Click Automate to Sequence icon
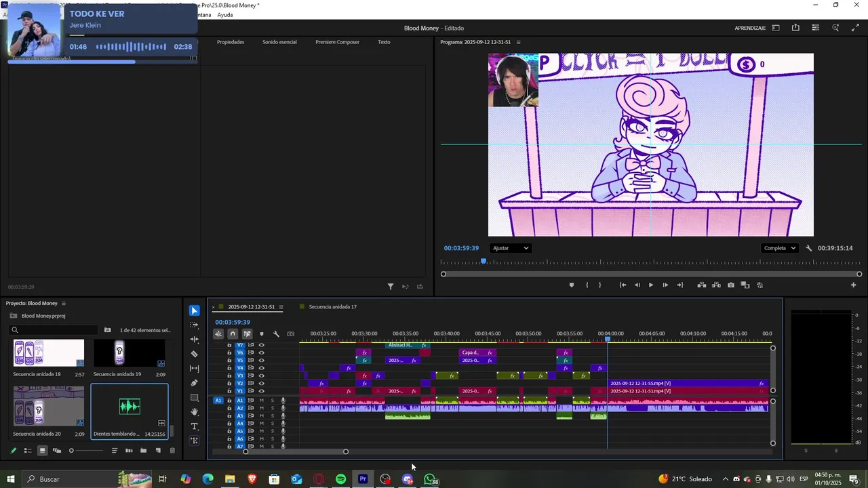The image size is (868, 488). click(129, 451)
